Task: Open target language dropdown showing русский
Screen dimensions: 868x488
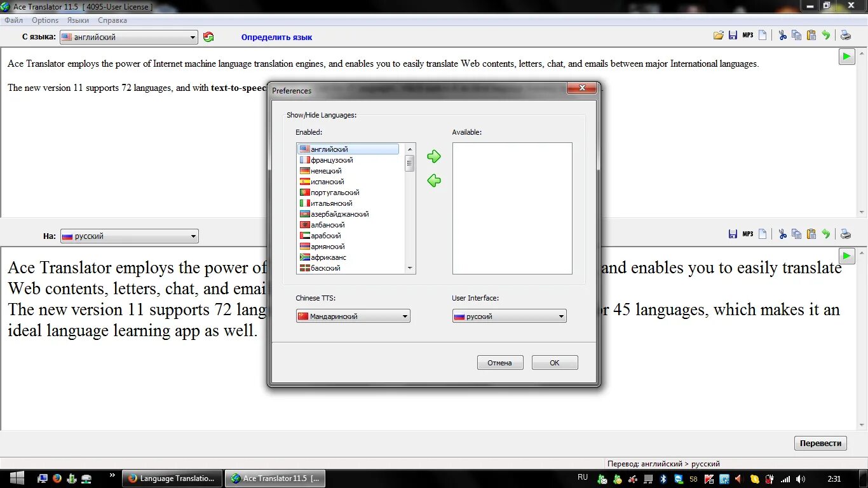Action: (130, 236)
